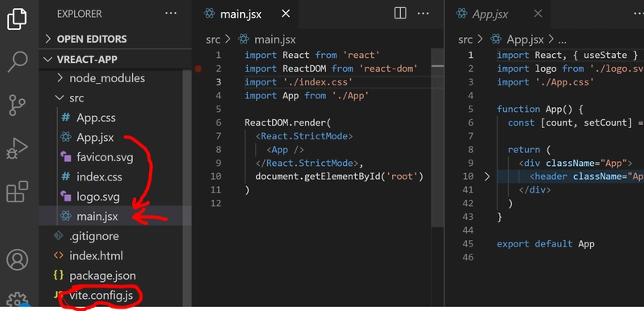Open the Search view icon
The image size is (644, 311).
(x=17, y=61)
